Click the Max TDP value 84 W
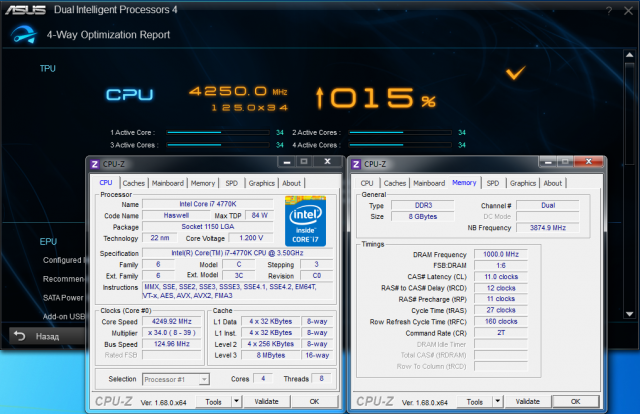Viewport: 640px width, 414px height. (x=260, y=215)
